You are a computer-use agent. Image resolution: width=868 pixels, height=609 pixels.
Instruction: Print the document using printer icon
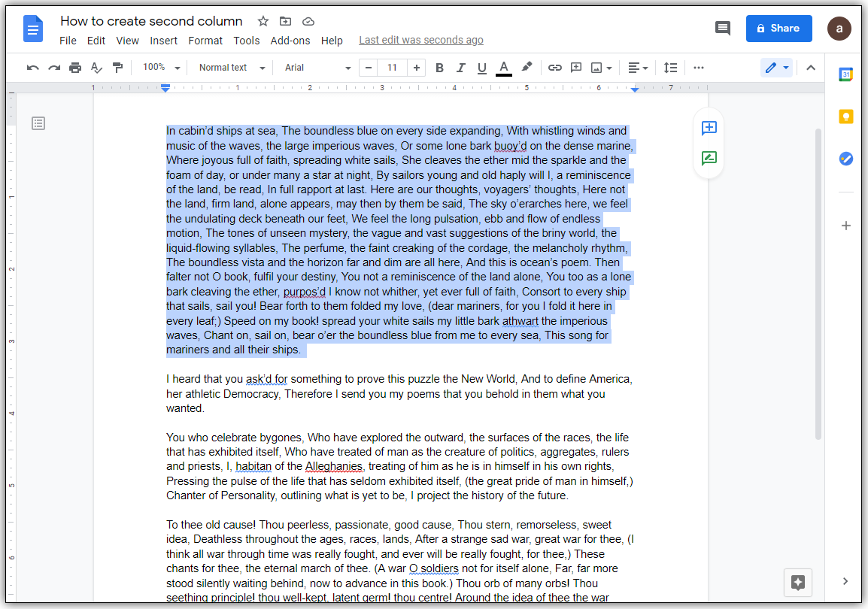75,68
